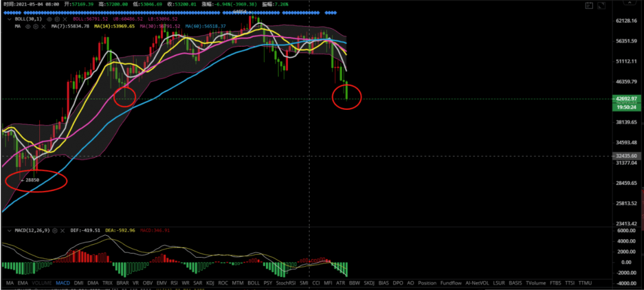Click the yellow MA(14):53969.65 legend value

click(x=114, y=26)
